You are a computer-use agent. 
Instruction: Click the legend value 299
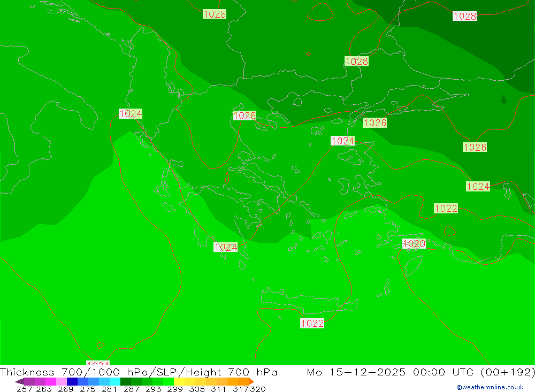175,389
